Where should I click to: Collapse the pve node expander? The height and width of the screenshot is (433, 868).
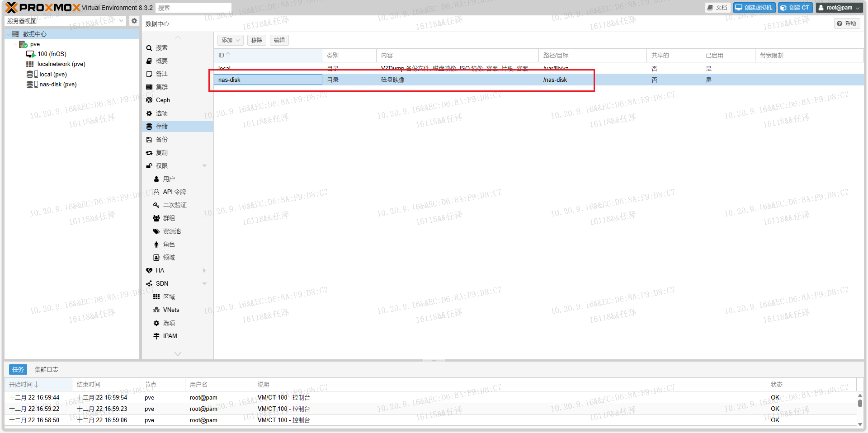[x=16, y=44]
